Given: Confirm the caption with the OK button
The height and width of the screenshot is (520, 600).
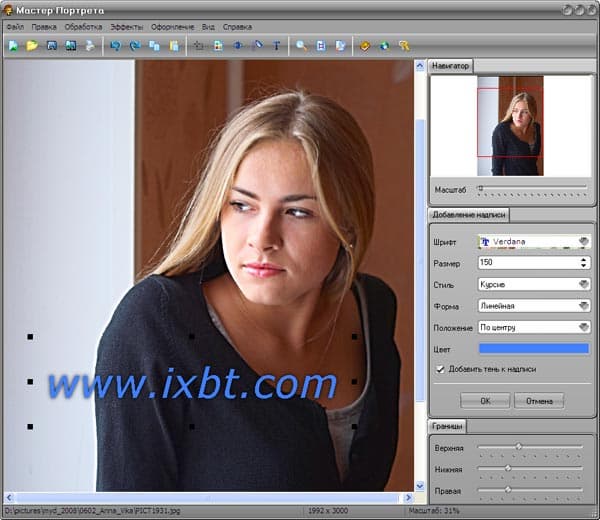Looking at the screenshot, I should [x=485, y=401].
